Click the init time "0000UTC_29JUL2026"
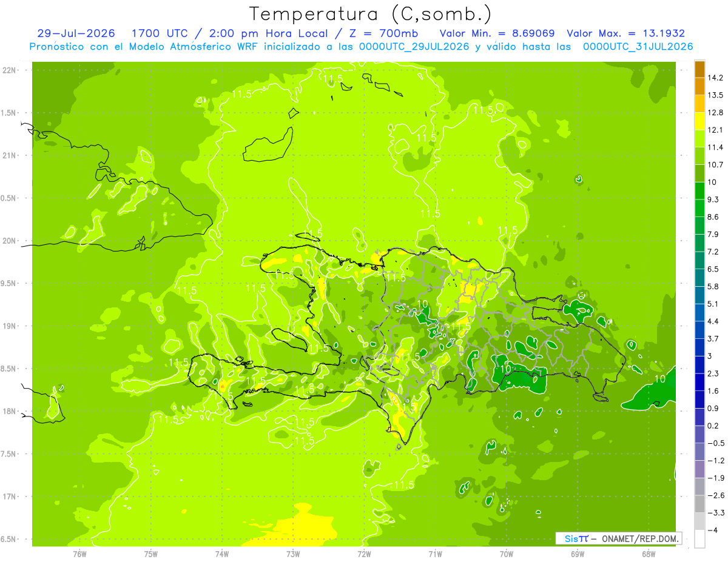Screen dimensions: 728x562 pyautogui.click(x=414, y=46)
